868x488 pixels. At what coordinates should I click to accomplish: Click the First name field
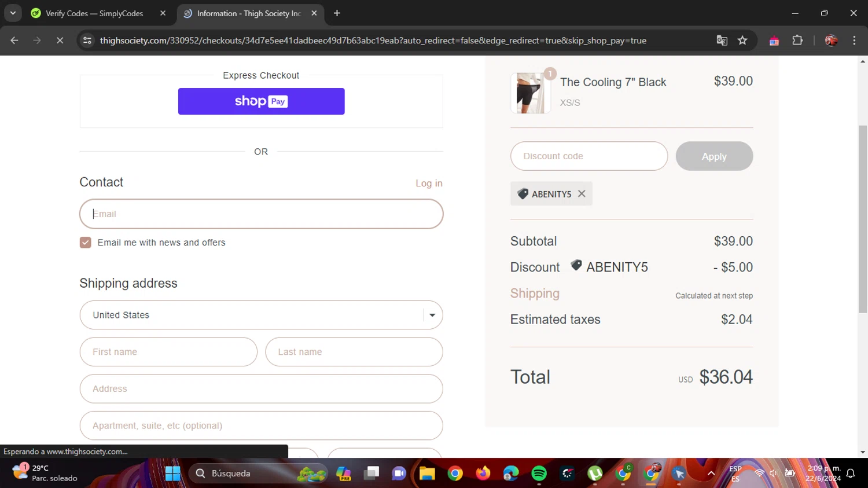(168, 352)
